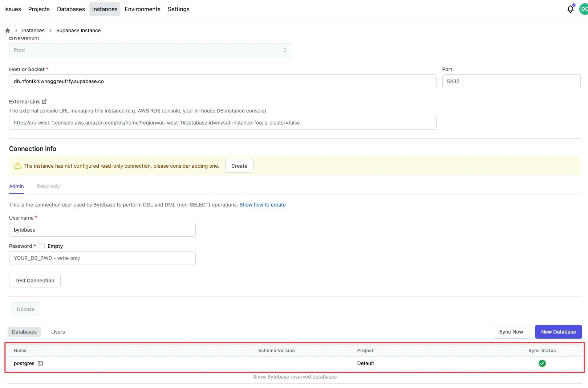Click the Host or Socket input field
588x388 pixels.
pos(222,81)
